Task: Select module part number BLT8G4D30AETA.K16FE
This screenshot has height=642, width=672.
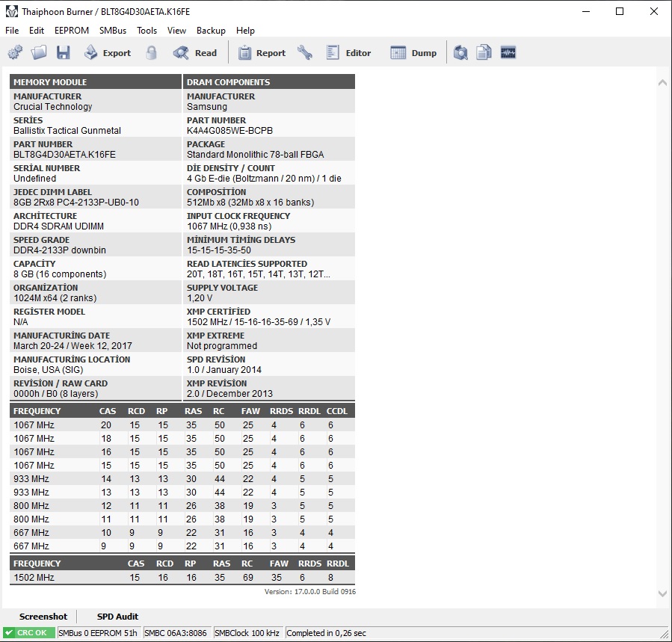Action: point(64,155)
